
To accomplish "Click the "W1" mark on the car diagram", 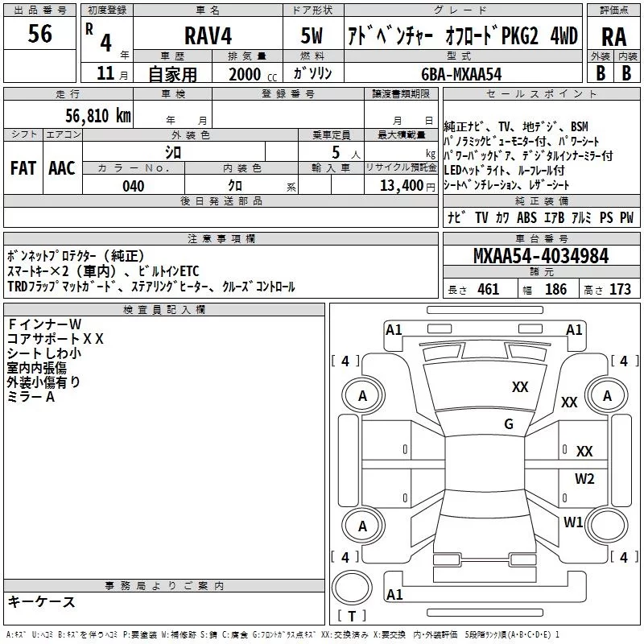I will coord(573,522).
